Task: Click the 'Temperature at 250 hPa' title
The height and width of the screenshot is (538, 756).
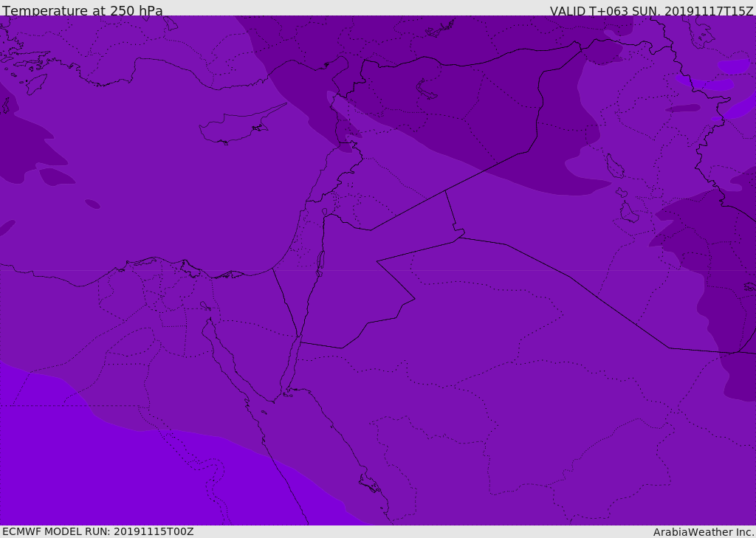Action: click(82, 10)
